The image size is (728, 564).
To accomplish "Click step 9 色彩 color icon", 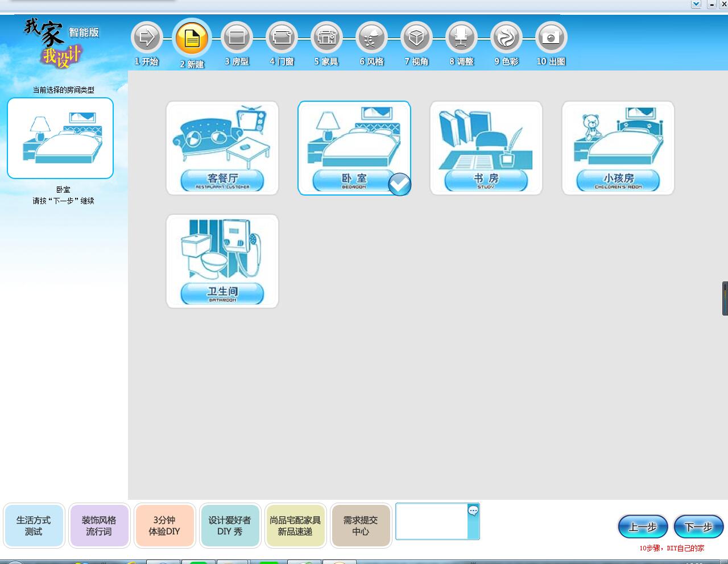I will click(x=506, y=38).
